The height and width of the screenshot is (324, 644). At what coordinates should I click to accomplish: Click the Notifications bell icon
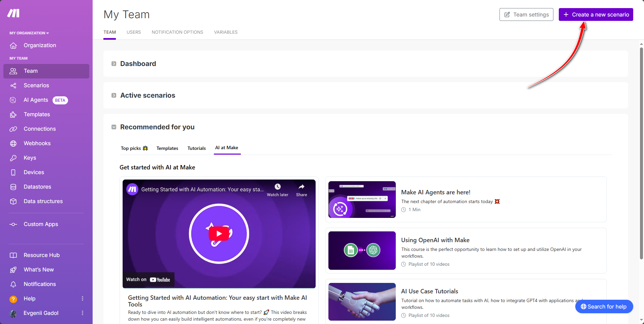point(13,284)
